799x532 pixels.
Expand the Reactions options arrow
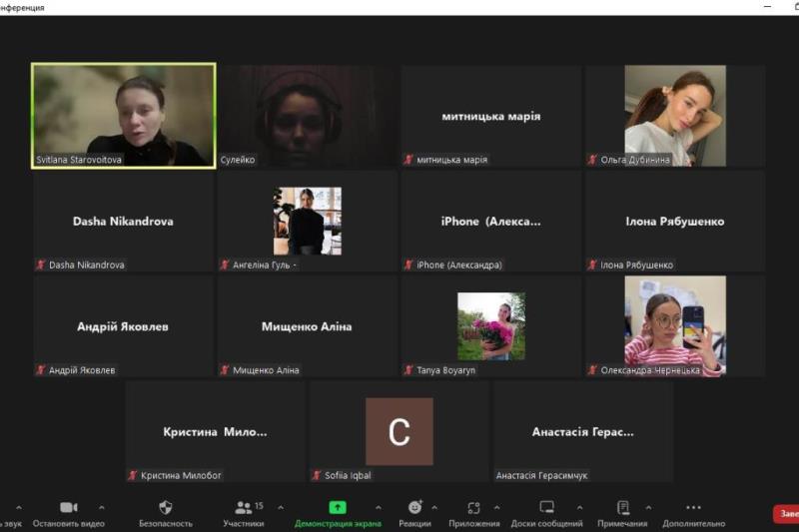[x=434, y=508]
